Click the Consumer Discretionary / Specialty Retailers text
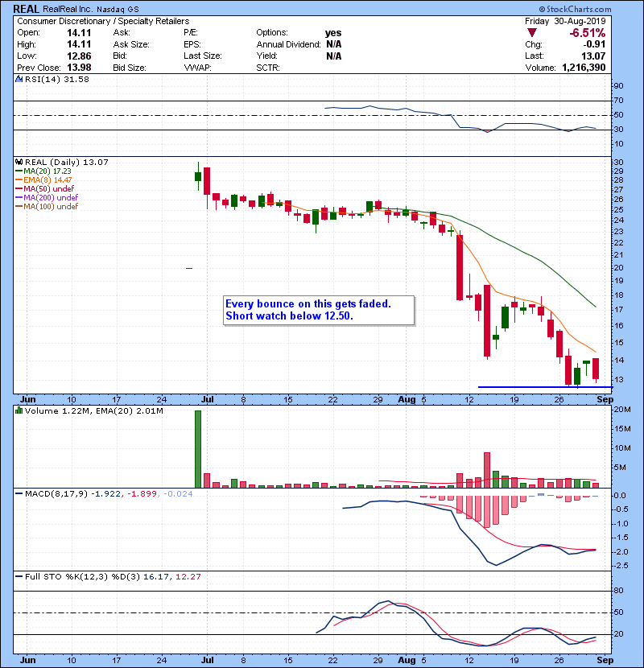This screenshot has height=668, width=644. [x=103, y=21]
